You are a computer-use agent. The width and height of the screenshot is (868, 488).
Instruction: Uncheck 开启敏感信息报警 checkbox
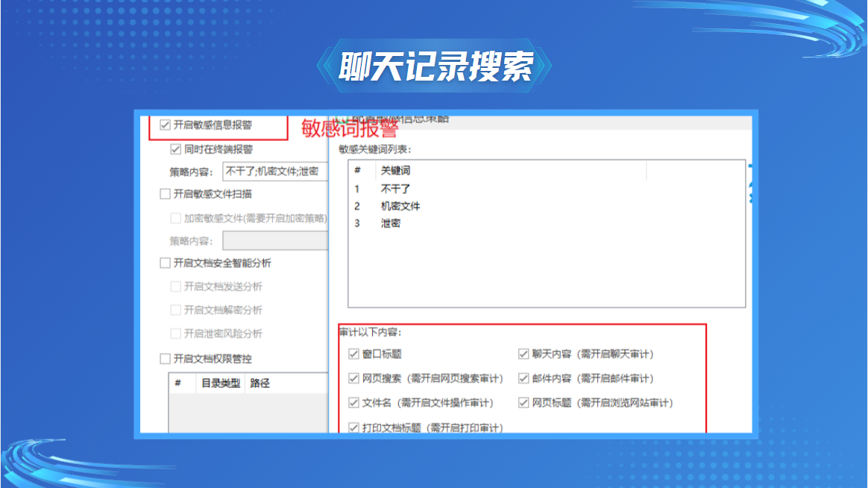(165, 125)
